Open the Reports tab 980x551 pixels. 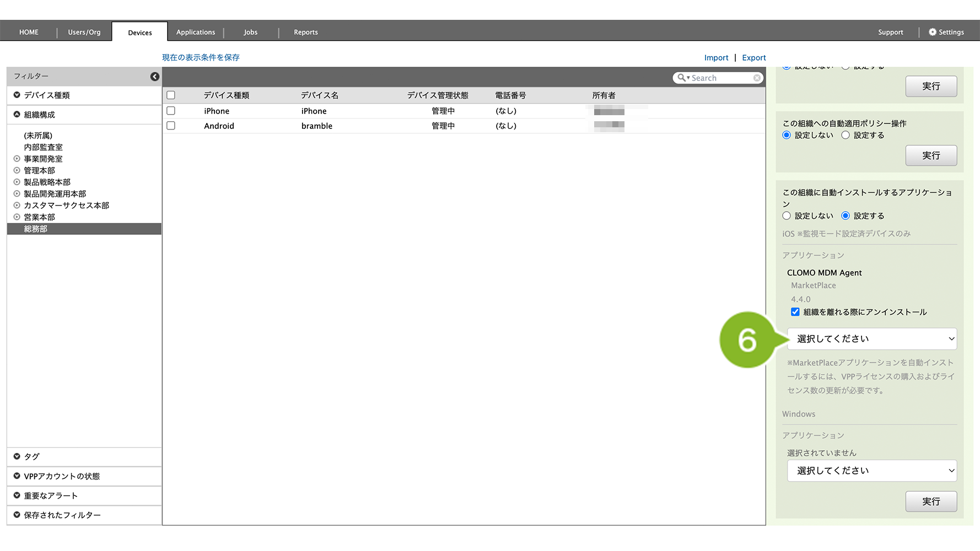click(305, 32)
